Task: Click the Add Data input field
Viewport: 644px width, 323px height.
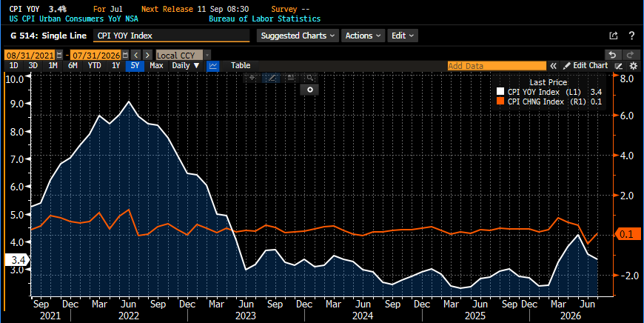Action: pyautogui.click(x=497, y=66)
